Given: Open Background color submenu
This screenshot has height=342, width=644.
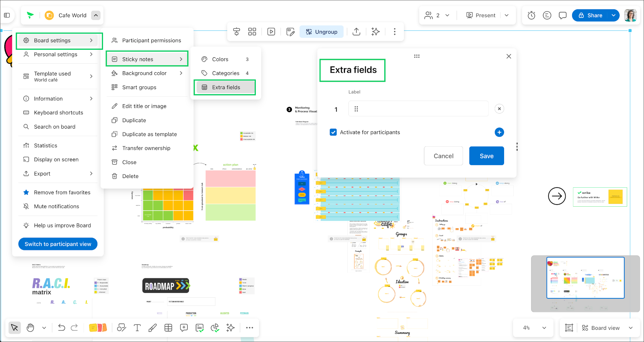Looking at the screenshot, I should (x=147, y=73).
